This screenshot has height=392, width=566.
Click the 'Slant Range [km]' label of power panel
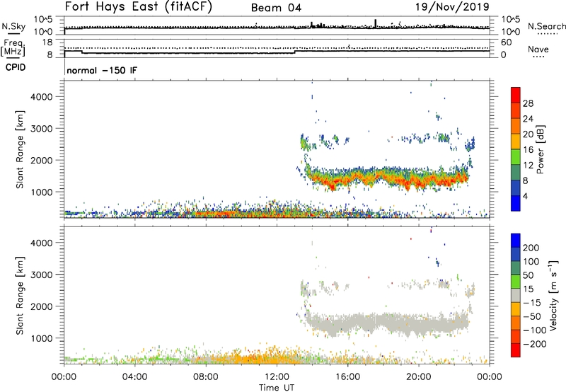pyautogui.click(x=20, y=149)
